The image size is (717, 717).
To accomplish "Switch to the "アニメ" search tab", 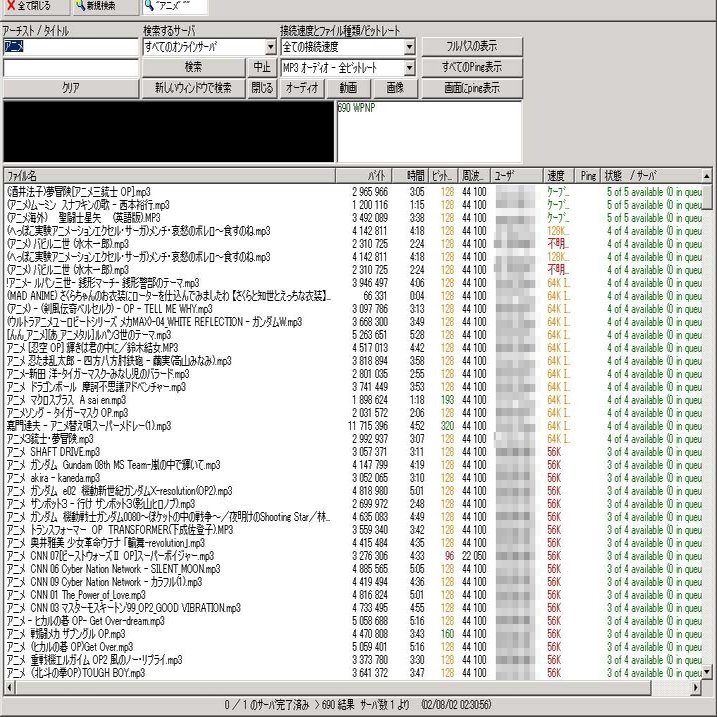I will coord(174,6).
